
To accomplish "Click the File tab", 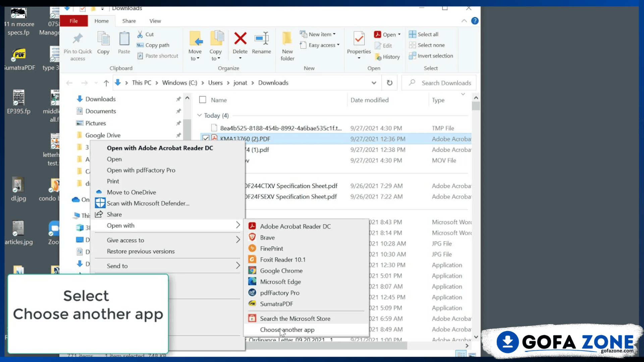I will [74, 21].
